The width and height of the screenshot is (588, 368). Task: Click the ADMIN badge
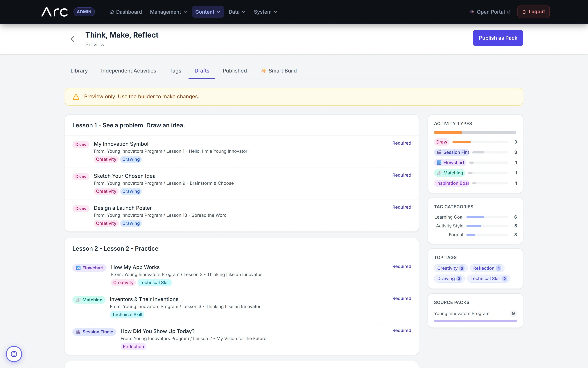coord(84,12)
